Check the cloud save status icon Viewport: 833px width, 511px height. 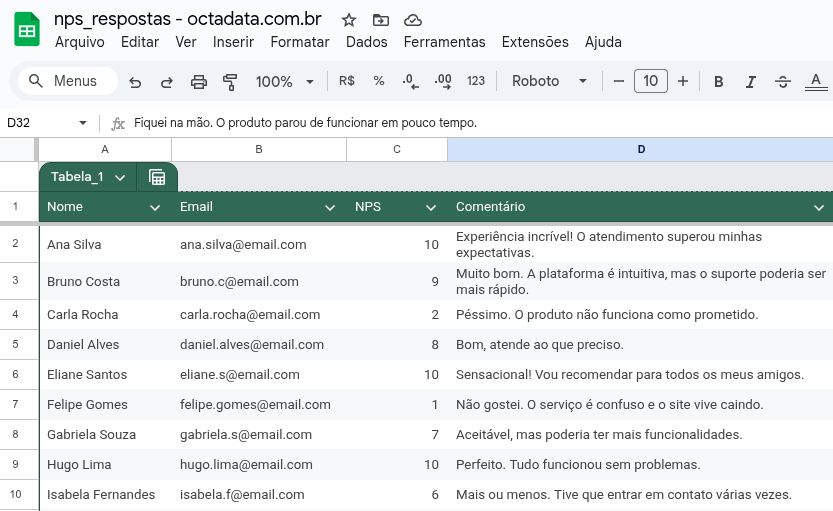pyautogui.click(x=412, y=20)
